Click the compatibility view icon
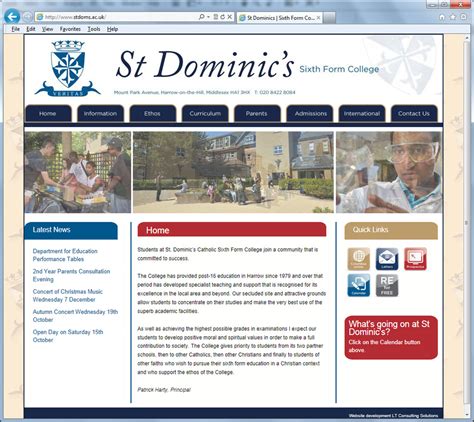 216,17
